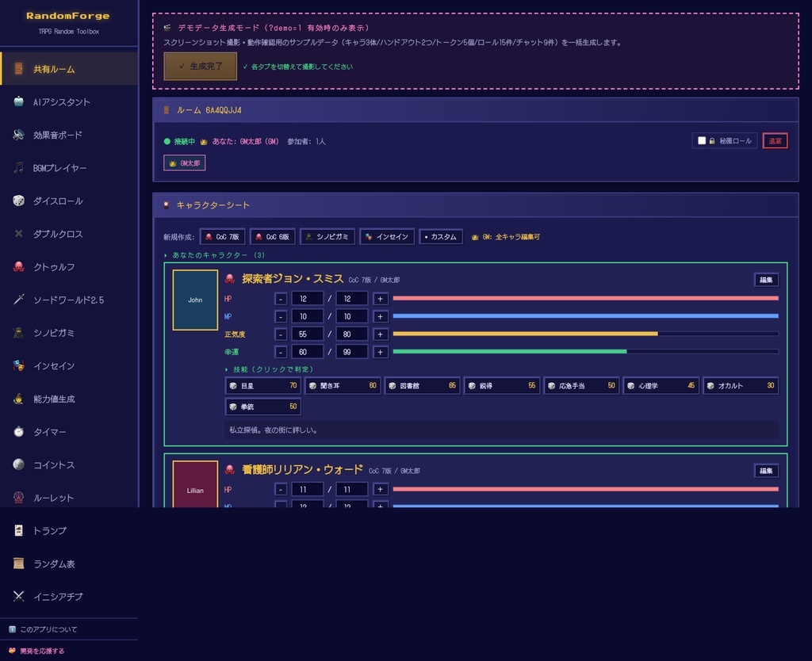Click the masks icon beside インセイン

19,366
